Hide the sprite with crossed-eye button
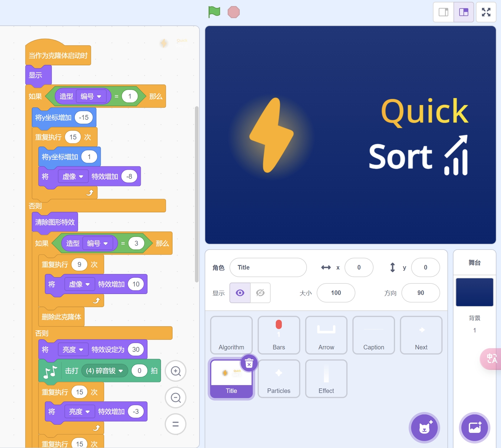Viewport: 501px width, 448px height. [260, 293]
